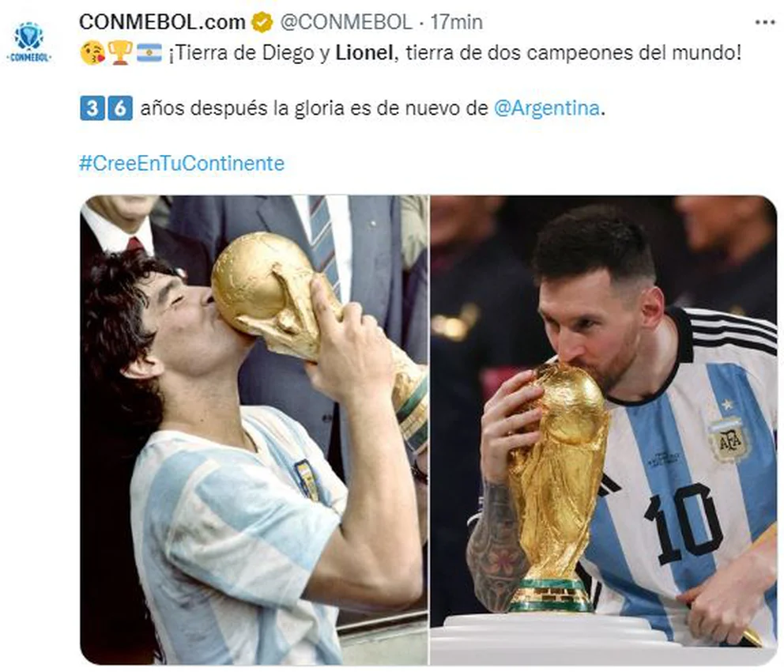Screen dimensions: 784x672
Task: Click the tweet text about campeones del mundo
Action: (x=454, y=53)
